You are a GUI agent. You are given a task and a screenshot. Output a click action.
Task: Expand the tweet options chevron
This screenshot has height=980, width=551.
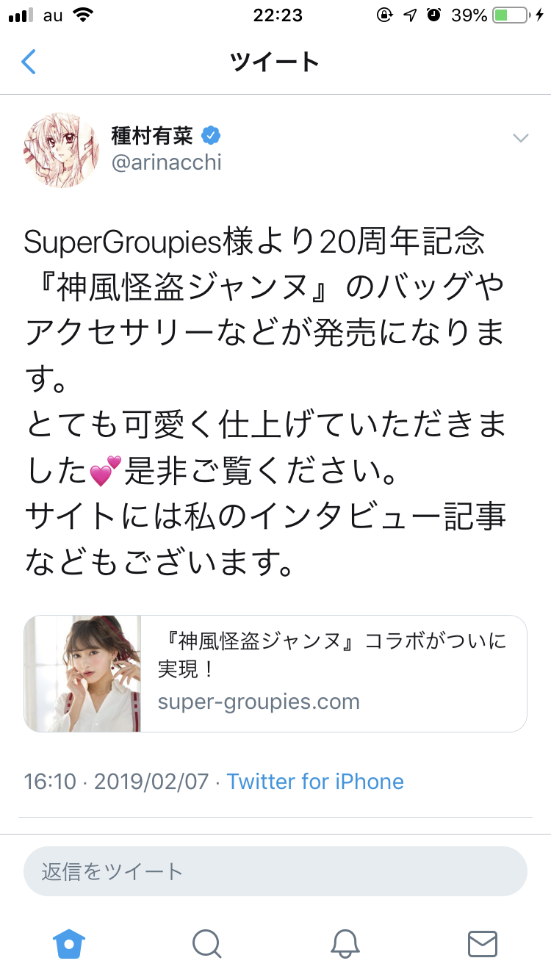[x=521, y=137]
